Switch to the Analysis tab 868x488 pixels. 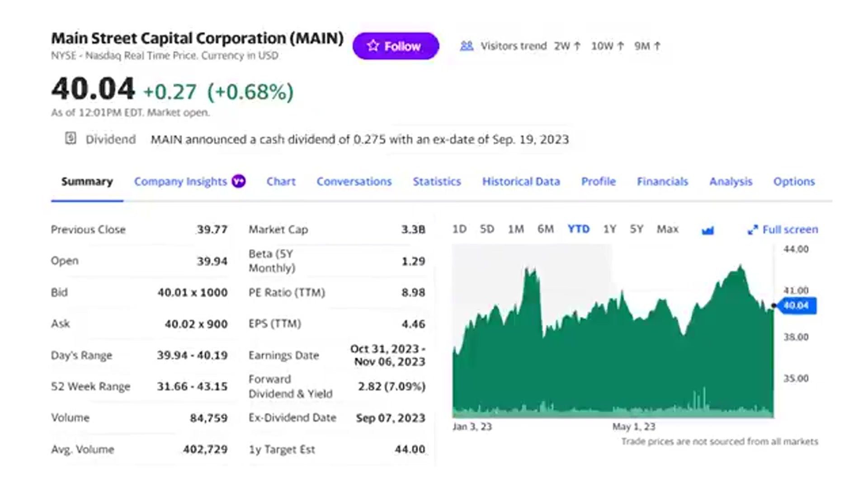[x=731, y=182]
